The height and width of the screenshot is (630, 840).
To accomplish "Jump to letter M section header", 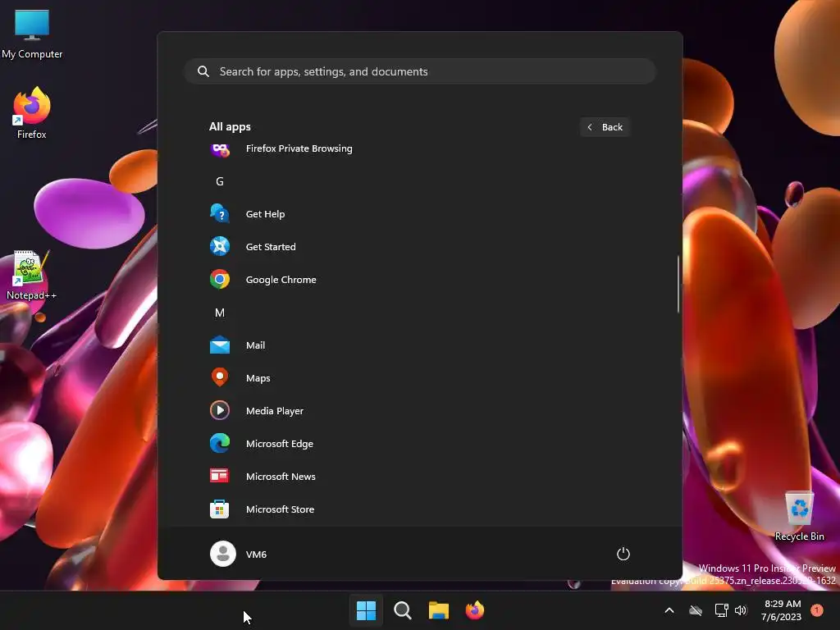I will [220, 313].
